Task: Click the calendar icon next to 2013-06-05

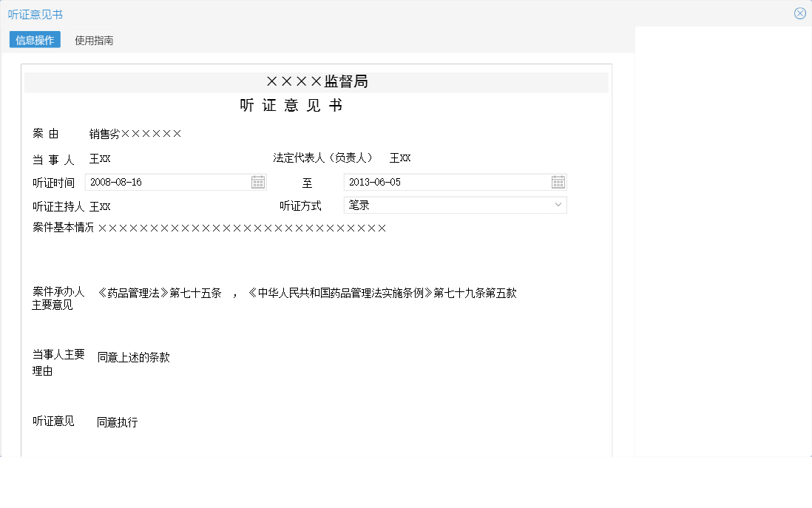Action: click(559, 182)
